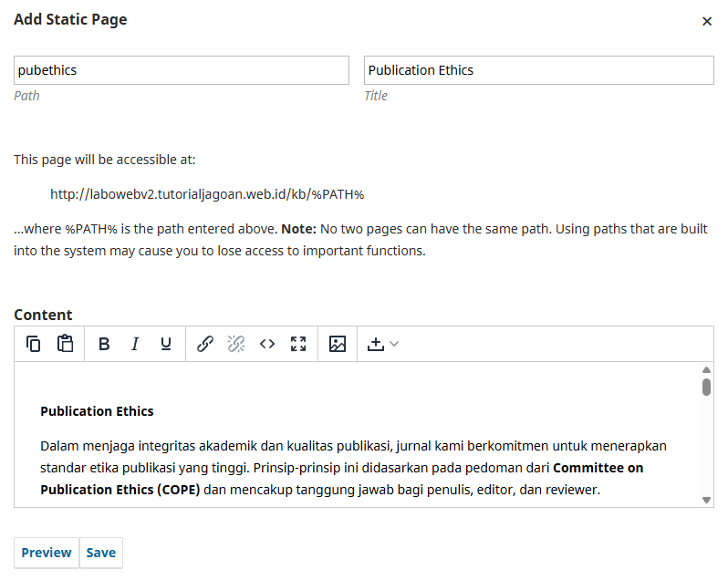Click the Copy icon in the editor toolbar
This screenshot has height=580, width=728.
pyautogui.click(x=33, y=344)
